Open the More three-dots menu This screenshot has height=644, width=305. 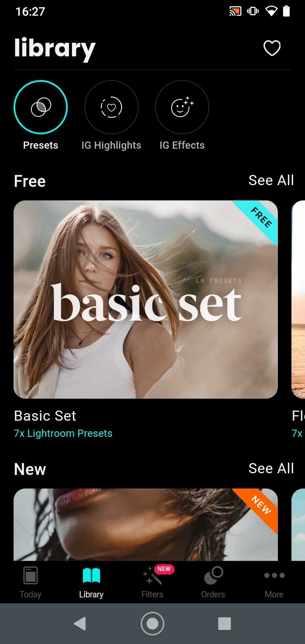(x=274, y=575)
